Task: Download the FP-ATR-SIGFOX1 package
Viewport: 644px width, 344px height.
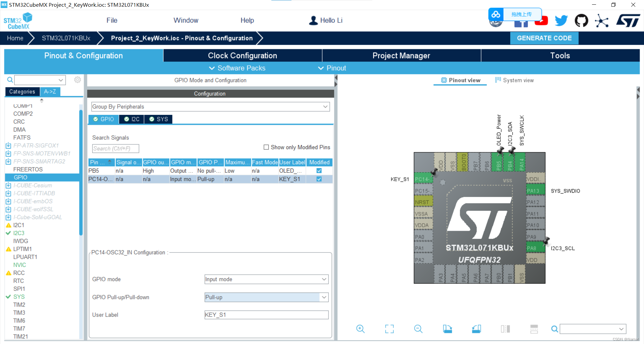Action: click(x=8, y=146)
